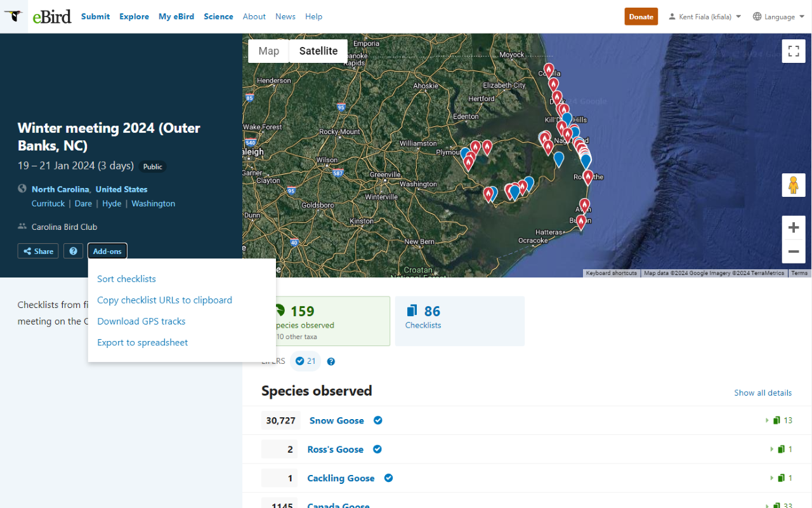Open the Explore navigation item
This screenshot has width=812, height=508.
tap(134, 17)
